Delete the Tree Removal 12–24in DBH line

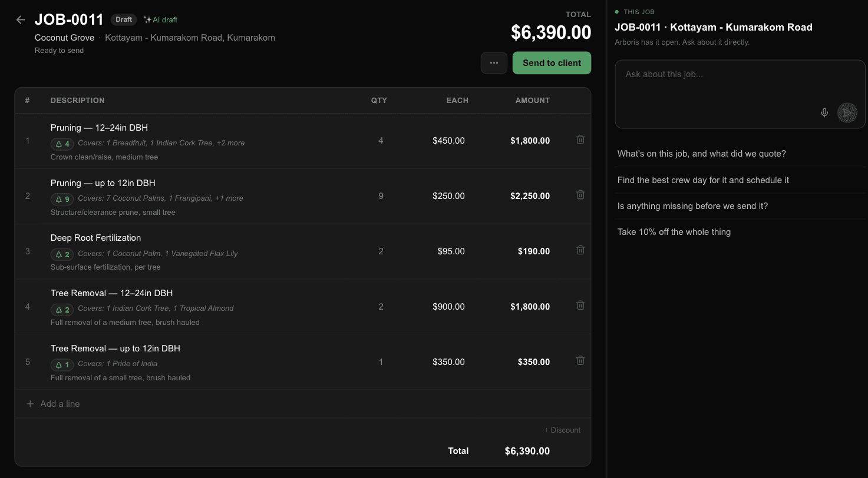pos(580,306)
